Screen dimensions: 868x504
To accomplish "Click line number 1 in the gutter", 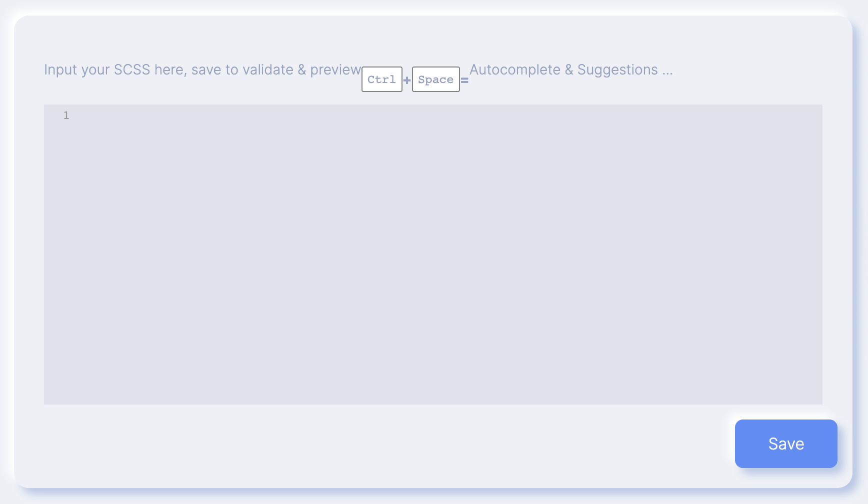I will (66, 115).
